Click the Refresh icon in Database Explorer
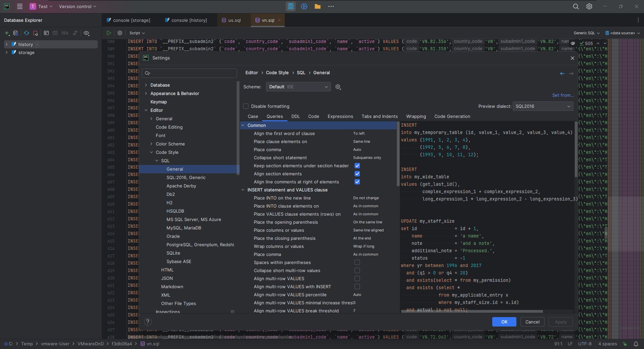Screen dimensions: 644x349 click(x=26, y=33)
